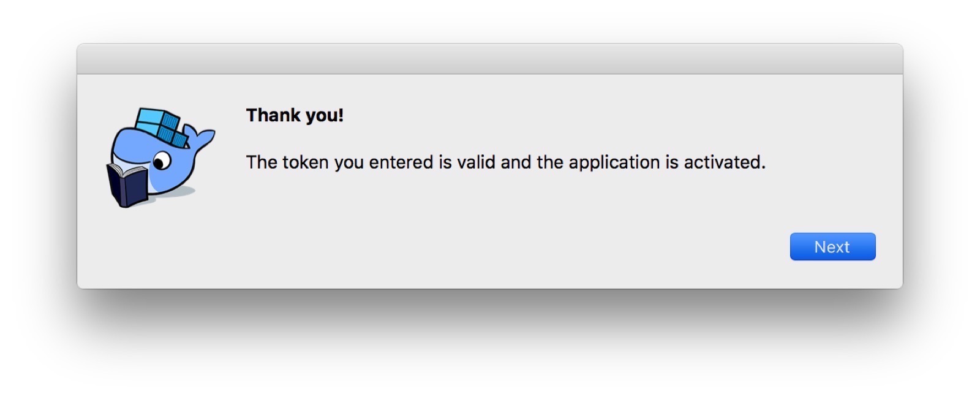Click the blue Next button label text

[x=832, y=246]
